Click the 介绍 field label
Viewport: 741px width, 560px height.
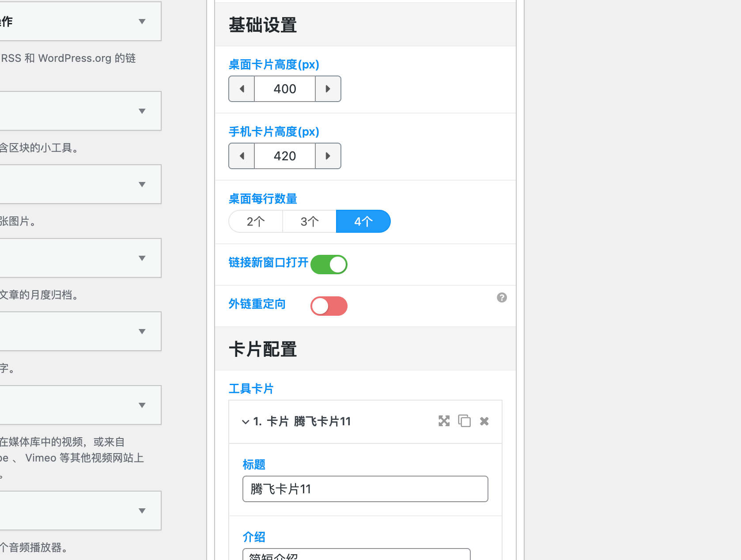click(254, 537)
